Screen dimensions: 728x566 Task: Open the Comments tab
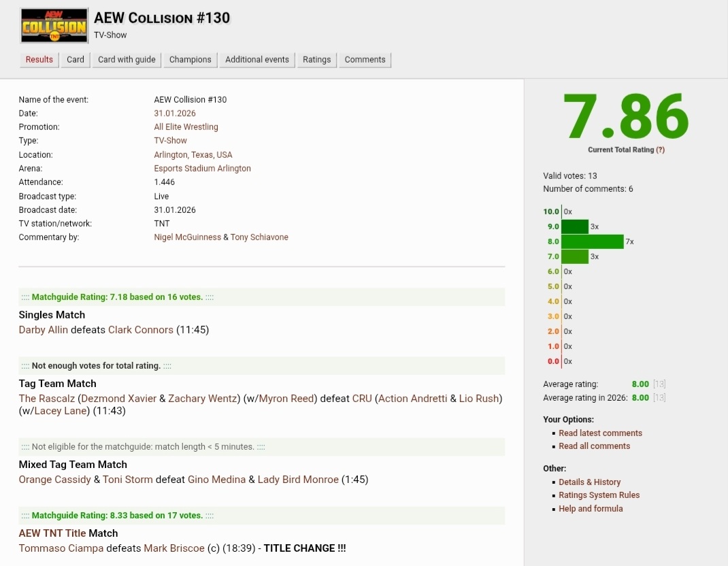(x=365, y=60)
